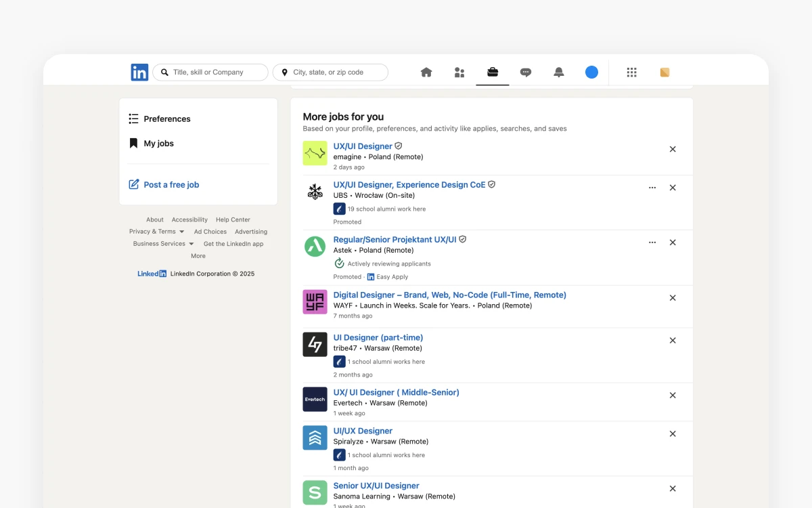Open the tribe47 company logo
812x508 pixels.
coord(315,345)
